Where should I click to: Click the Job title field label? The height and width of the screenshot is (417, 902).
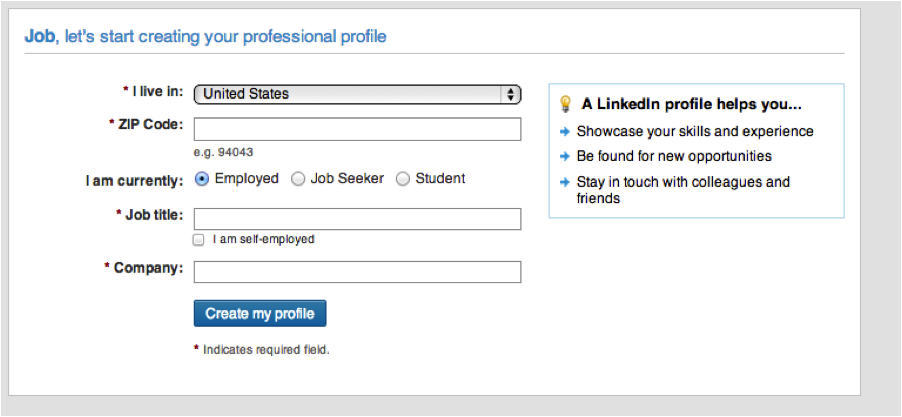tap(154, 215)
